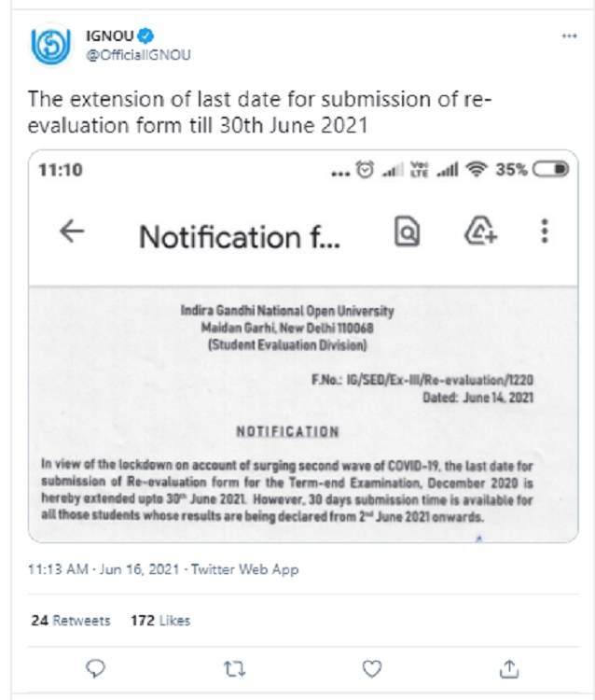
Task: Reply to the tweet
Action: click(x=96, y=668)
